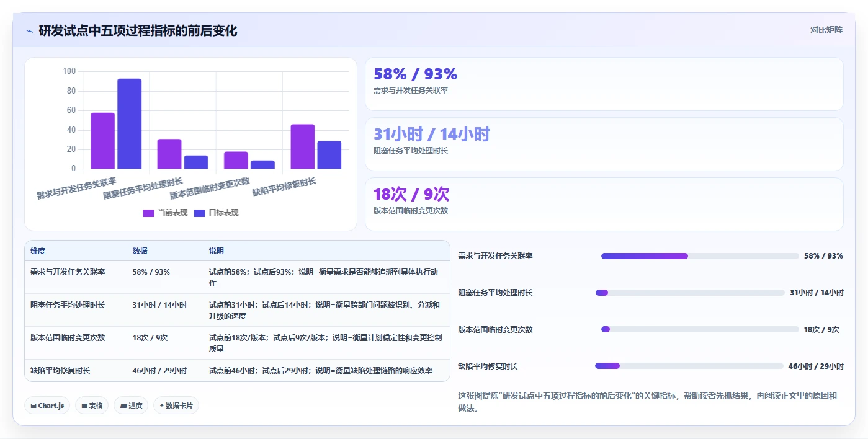Click the purple 当前表现 bar for 需求与开发任务关联率
The image size is (868, 439).
click(x=103, y=141)
